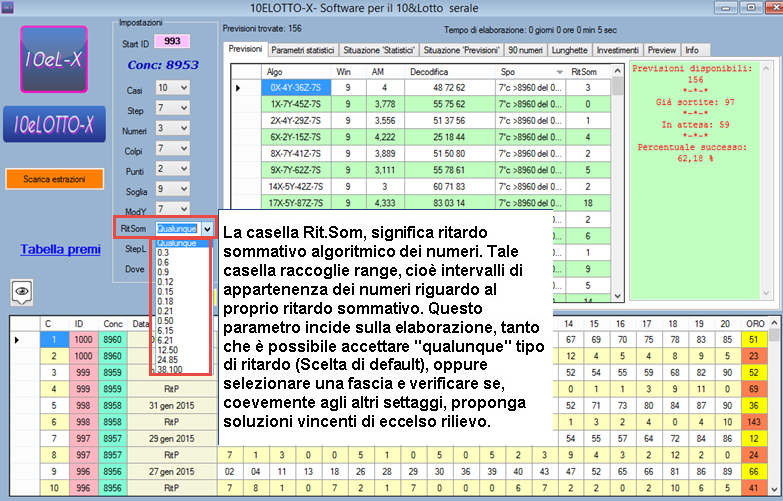The image size is (783, 501).
Task: Sort by the Win column header
Action: [349, 72]
